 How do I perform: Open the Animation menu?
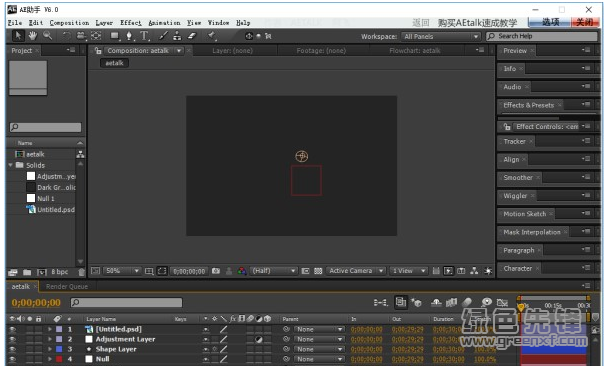coord(164,23)
